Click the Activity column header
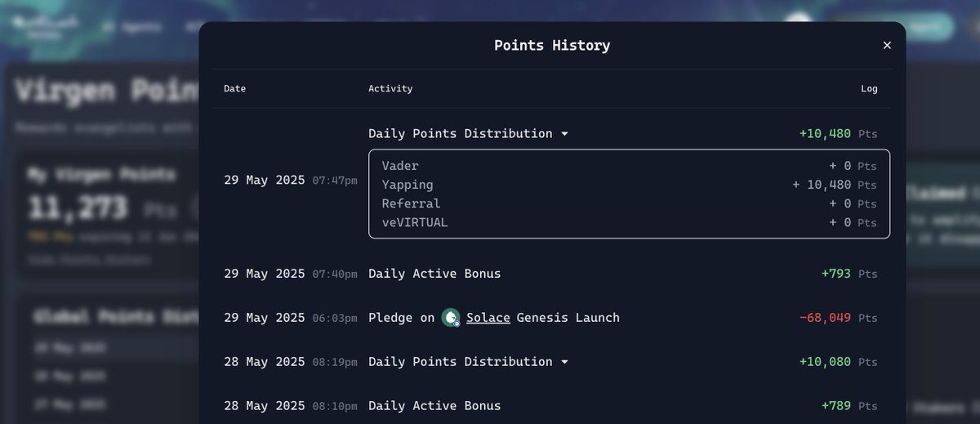980x424 pixels. [390, 88]
